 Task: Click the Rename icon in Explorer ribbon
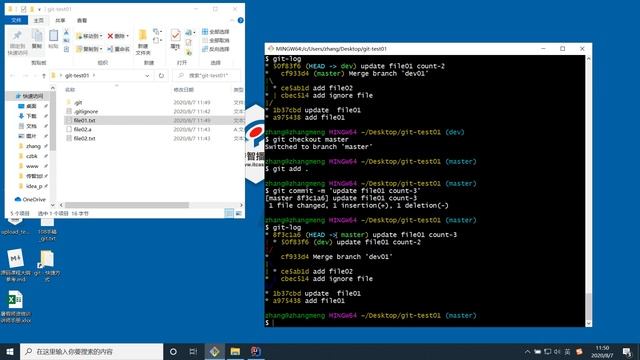click(x=110, y=49)
